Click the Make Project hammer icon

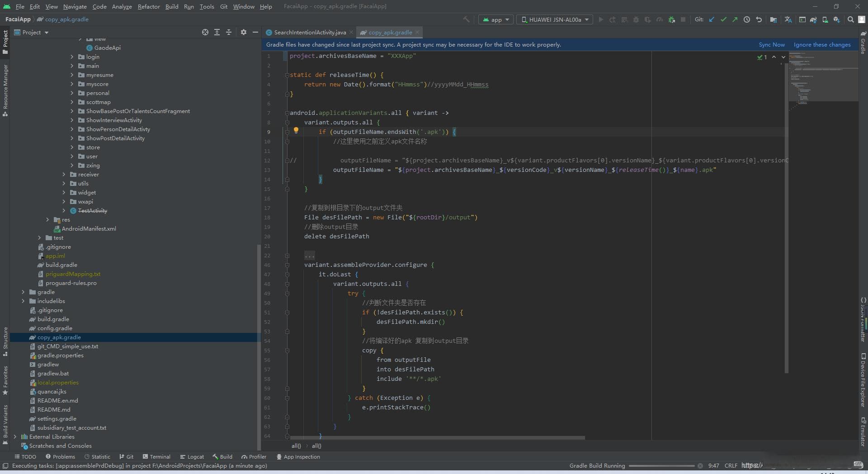[466, 19]
